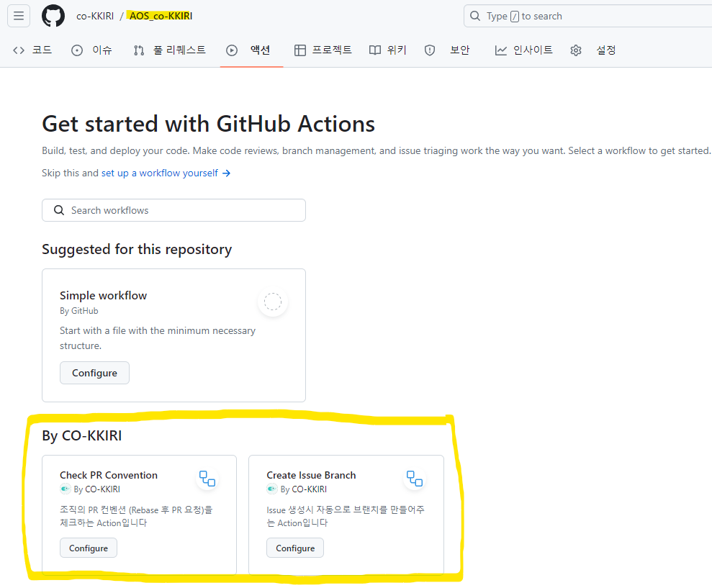Open the co-KKIRI organization link
Image resolution: width=712 pixels, height=588 pixels.
coord(95,16)
